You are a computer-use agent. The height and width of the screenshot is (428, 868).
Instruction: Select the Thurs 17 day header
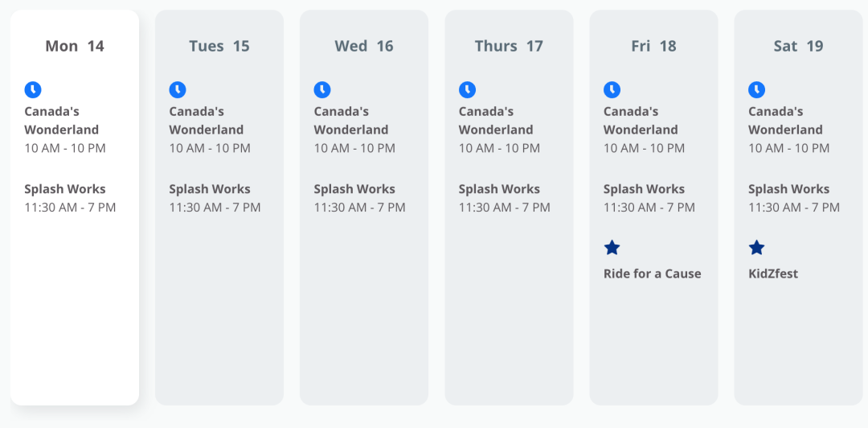click(509, 46)
